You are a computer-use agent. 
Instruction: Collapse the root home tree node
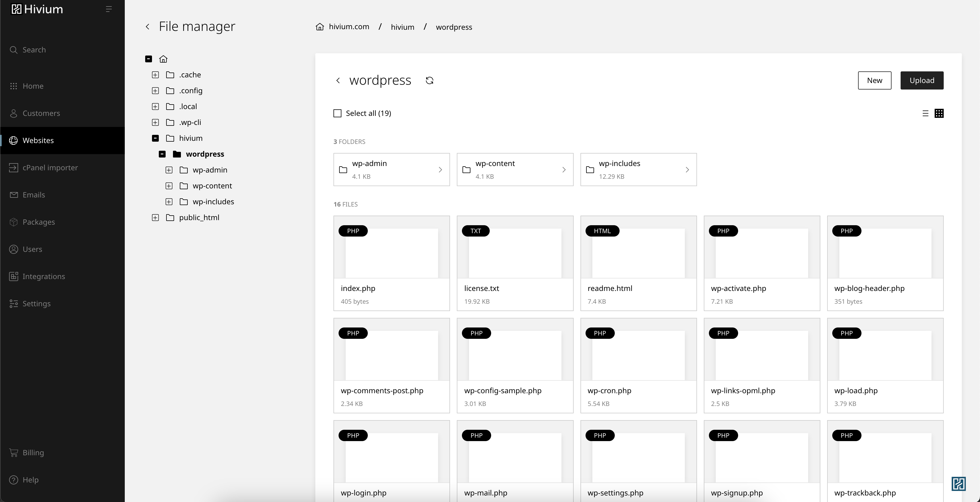[x=149, y=59]
